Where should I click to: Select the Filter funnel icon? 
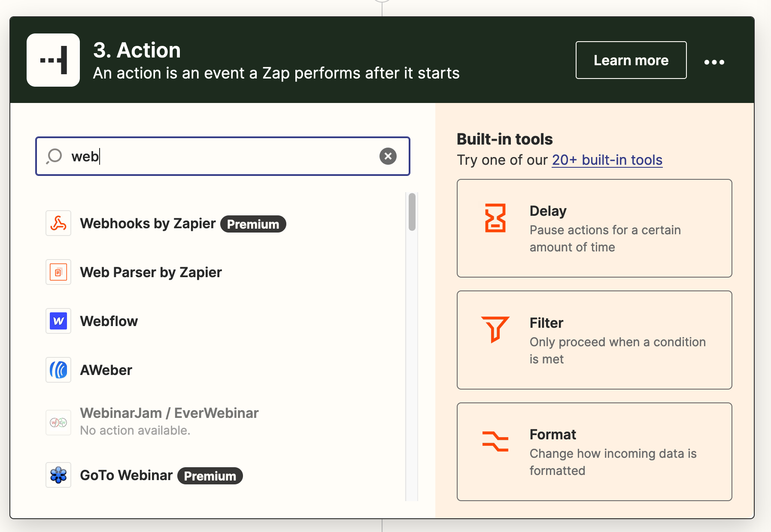[x=495, y=329]
